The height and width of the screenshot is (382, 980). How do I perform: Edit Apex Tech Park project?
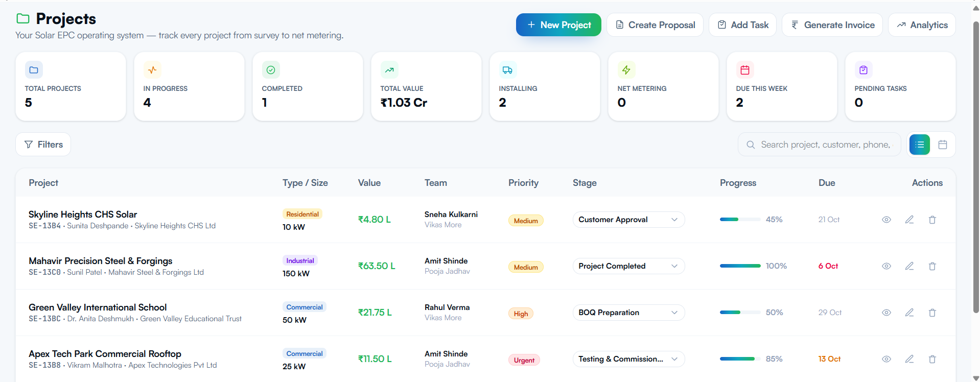pyautogui.click(x=909, y=359)
